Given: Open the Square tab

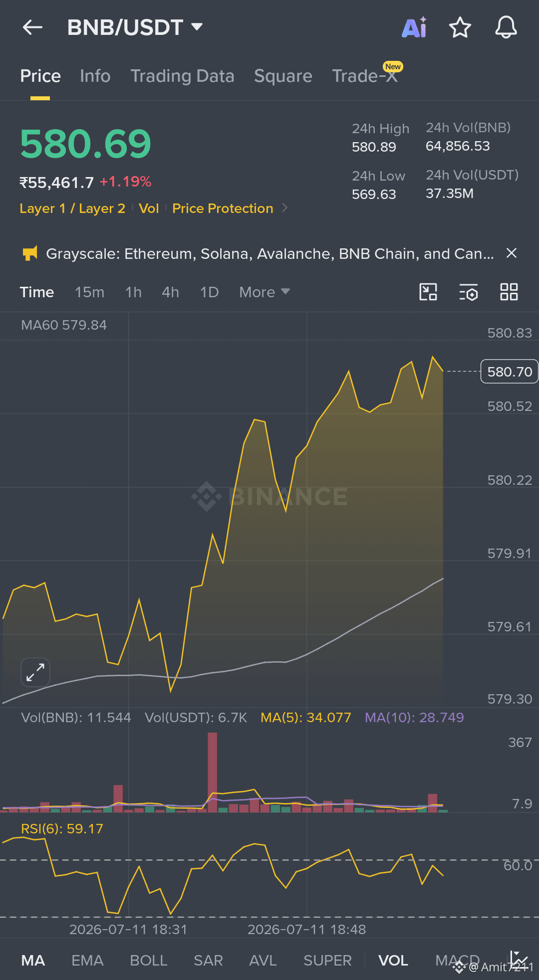Looking at the screenshot, I should pos(283,76).
